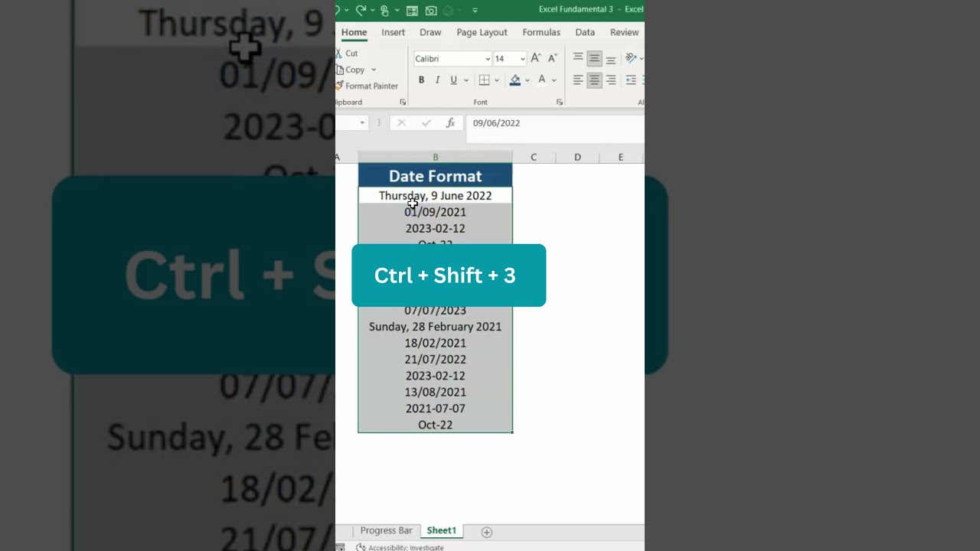Viewport: 980px width, 551px height.
Task: Select the column B header
Action: [x=435, y=157]
